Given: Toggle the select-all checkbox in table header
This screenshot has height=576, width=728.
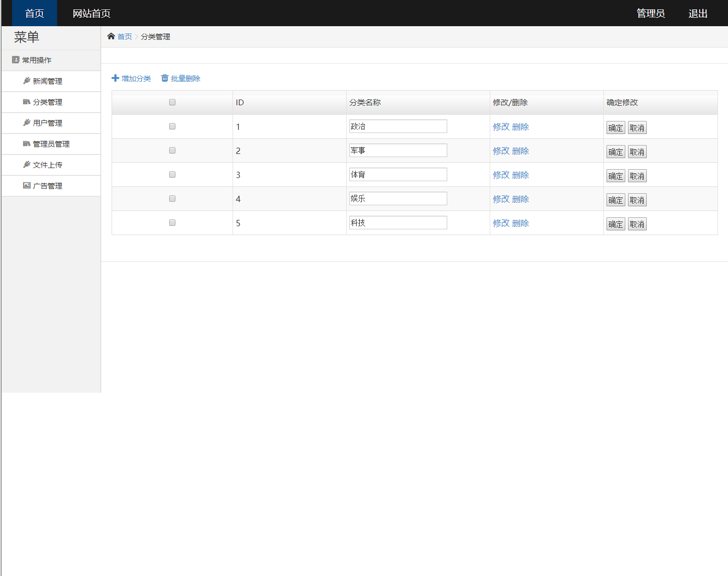Looking at the screenshot, I should [172, 102].
